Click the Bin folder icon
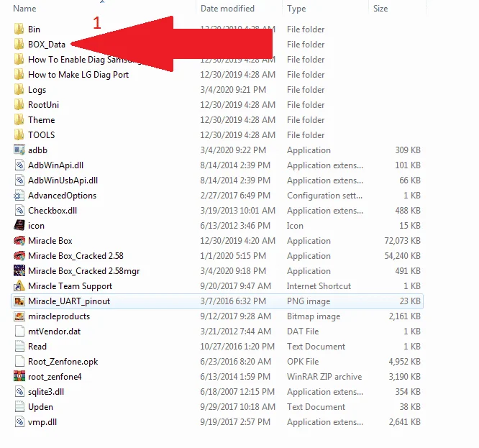The width and height of the screenshot is (479, 448). pyautogui.click(x=19, y=29)
